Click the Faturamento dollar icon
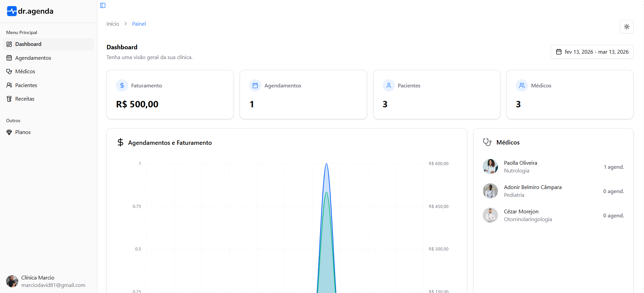Image resolution: width=644 pixels, height=293 pixels. click(x=122, y=86)
